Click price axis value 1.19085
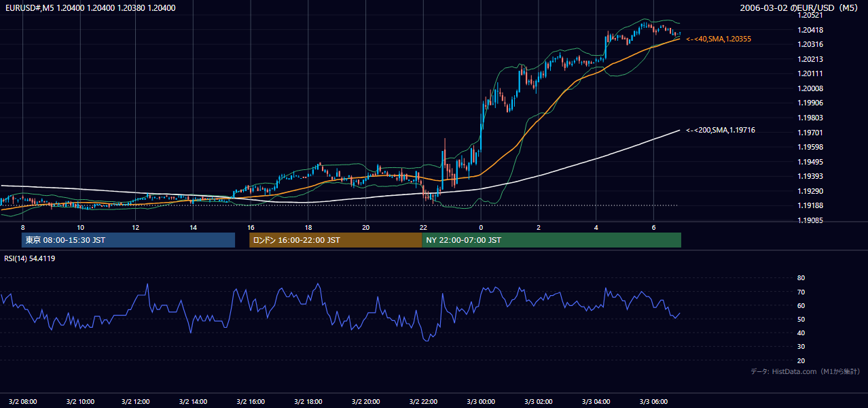 [810, 220]
